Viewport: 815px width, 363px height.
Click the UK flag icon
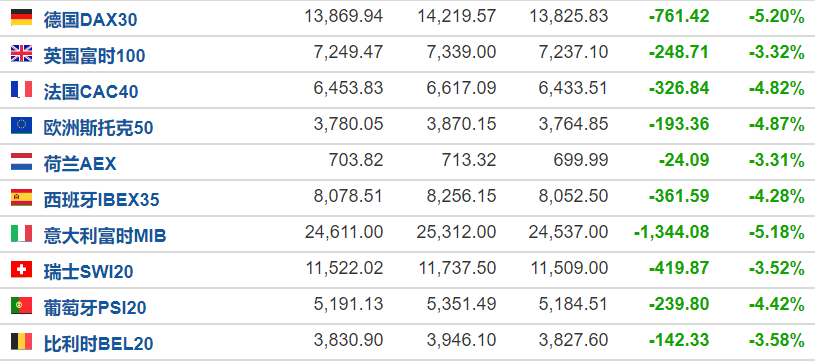pos(21,54)
